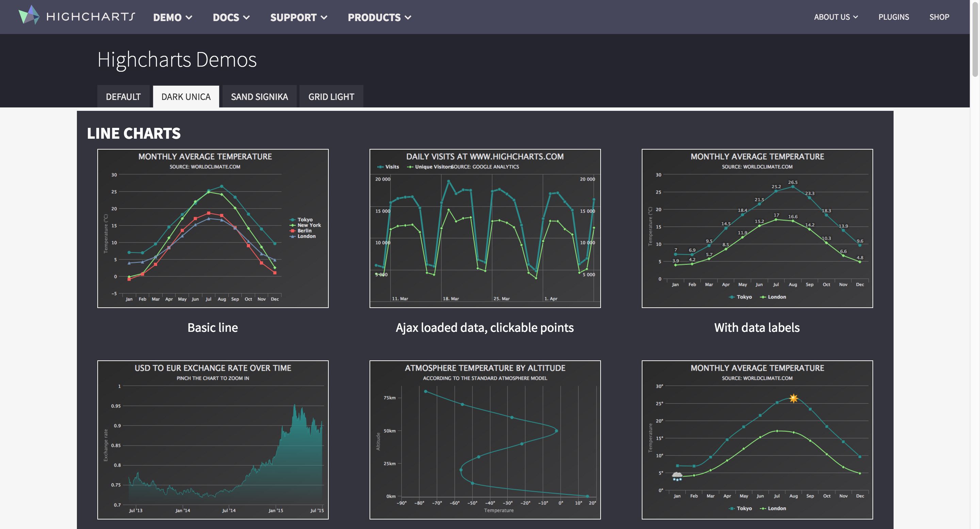Go to the PLUGINS page

(x=893, y=17)
